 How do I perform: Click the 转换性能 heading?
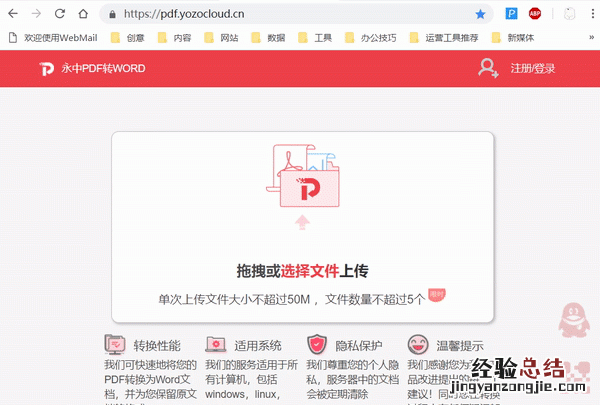[157, 346]
